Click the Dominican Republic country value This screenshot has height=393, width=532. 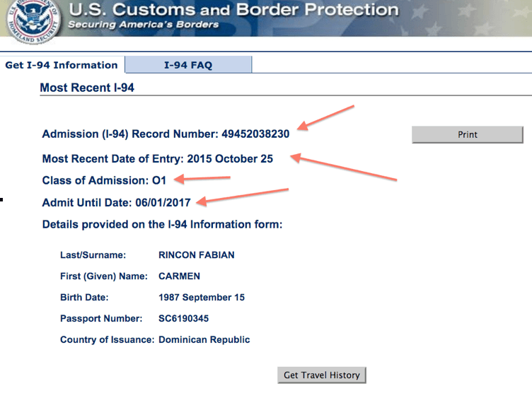coord(204,339)
